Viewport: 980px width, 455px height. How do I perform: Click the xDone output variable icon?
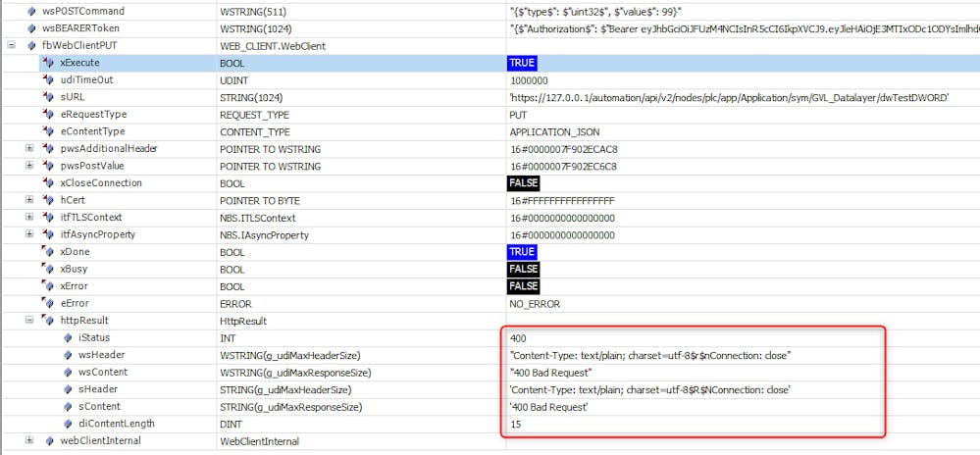tap(48, 252)
